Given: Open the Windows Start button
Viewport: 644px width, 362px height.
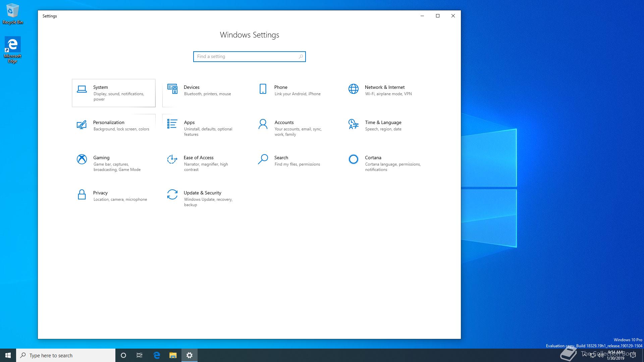Looking at the screenshot, I should (8, 355).
